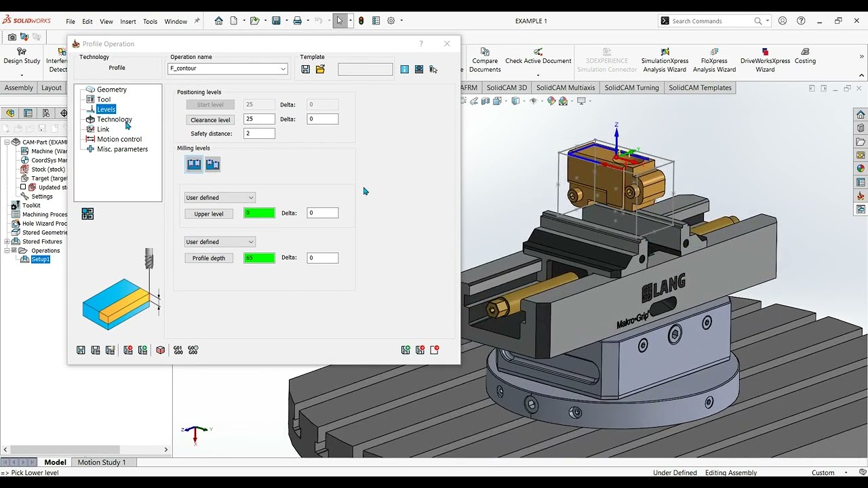Click the Save icon at dialog bottom left
Viewport: 868px width, 488px height.
(x=81, y=350)
